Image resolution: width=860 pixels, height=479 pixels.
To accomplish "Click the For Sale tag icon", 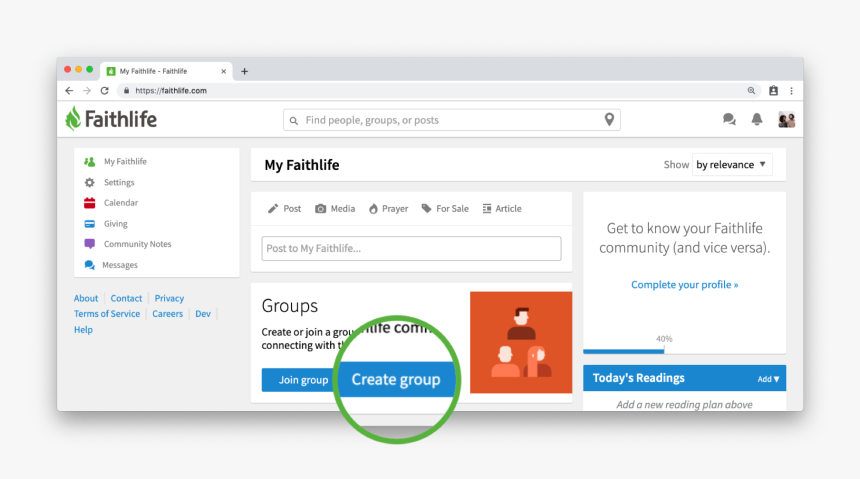I will [426, 208].
